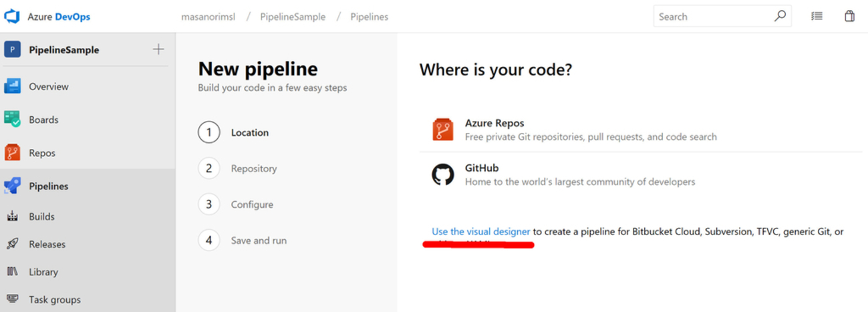Open the Overview sidebar icon

12,86
